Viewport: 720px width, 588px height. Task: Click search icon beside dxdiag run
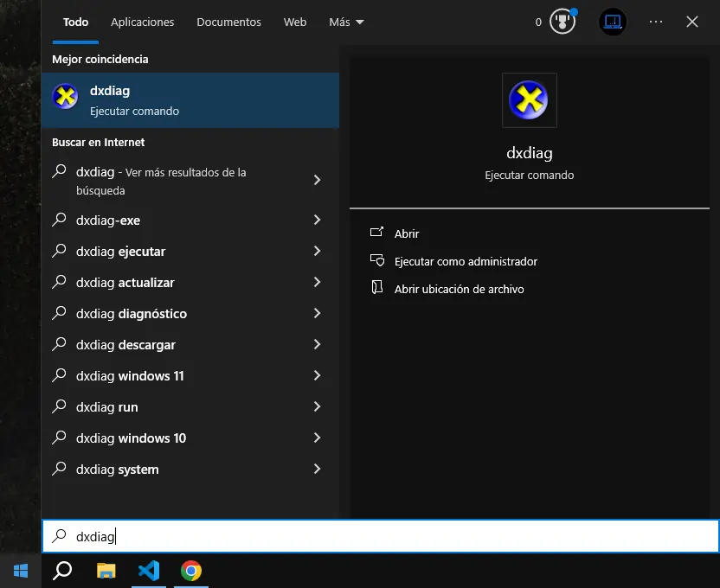tap(59, 406)
